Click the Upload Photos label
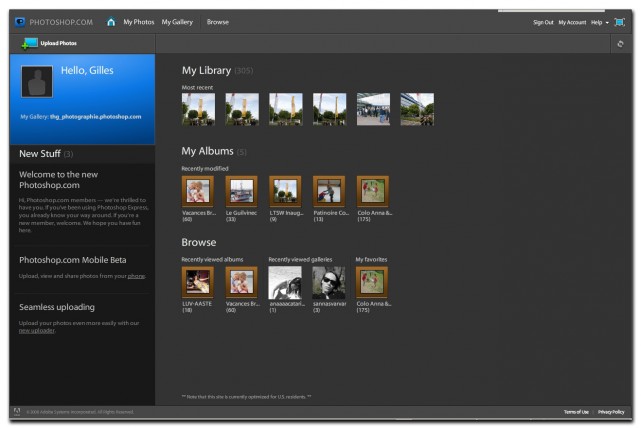 58,43
